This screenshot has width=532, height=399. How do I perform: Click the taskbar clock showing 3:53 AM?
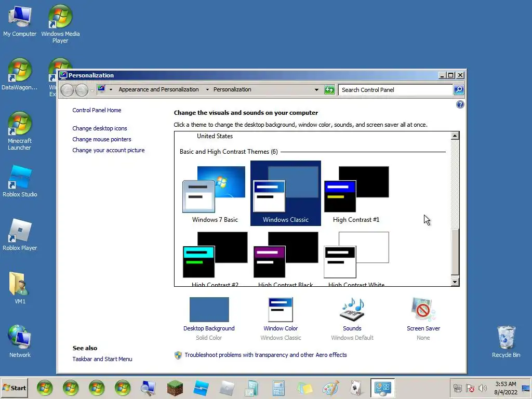coord(506,388)
